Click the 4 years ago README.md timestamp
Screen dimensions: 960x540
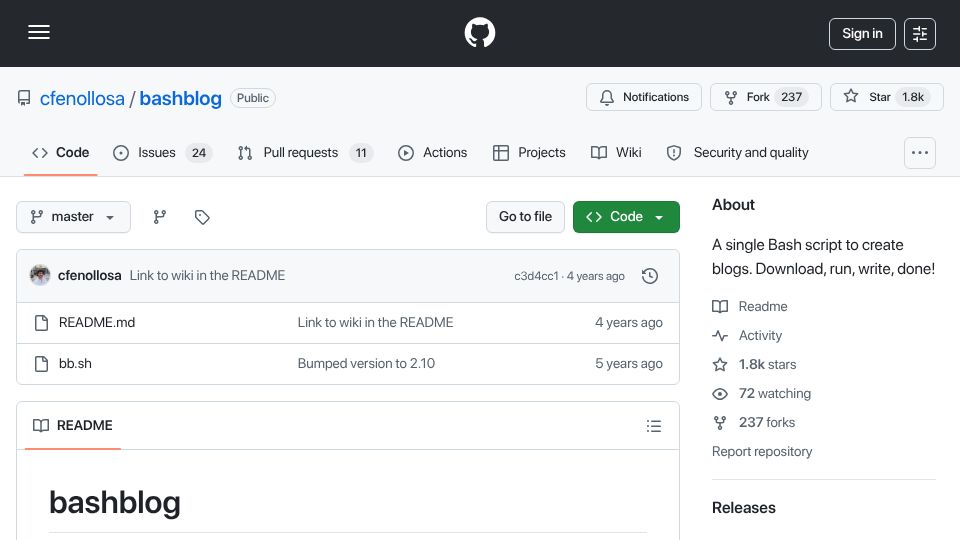coord(629,323)
